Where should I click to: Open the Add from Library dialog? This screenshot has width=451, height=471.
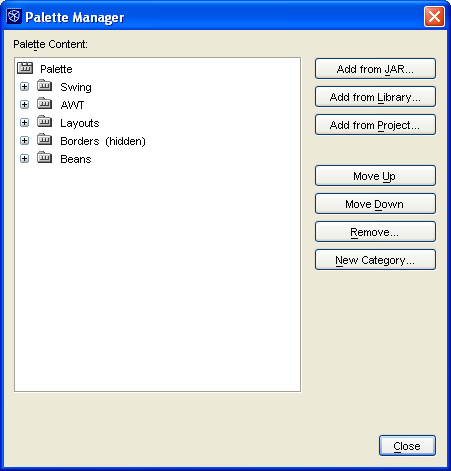[375, 97]
